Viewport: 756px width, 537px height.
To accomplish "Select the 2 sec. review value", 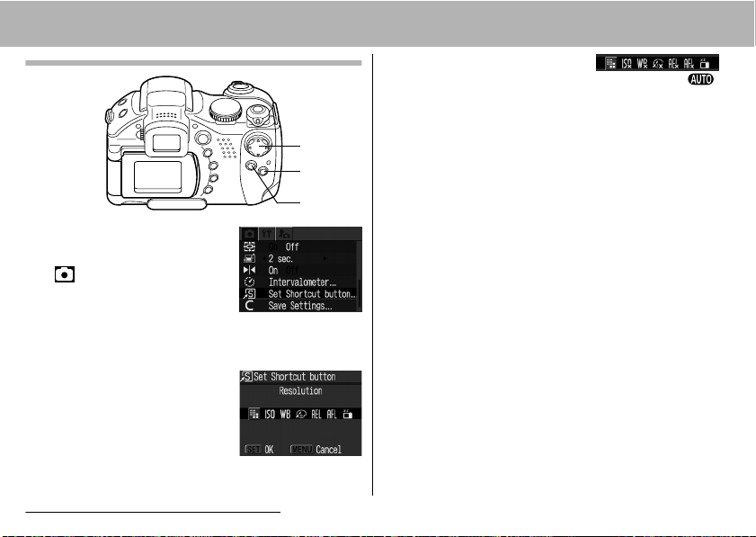I will point(280,259).
